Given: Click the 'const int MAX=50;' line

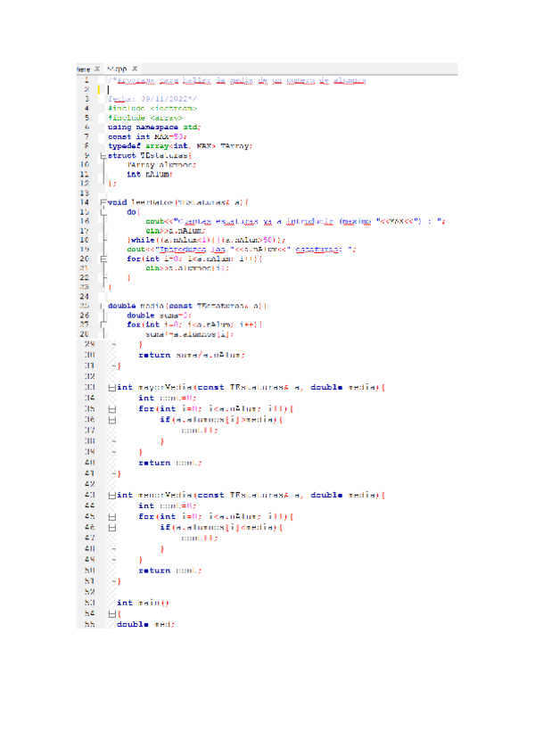Looking at the screenshot, I should pos(147,136).
